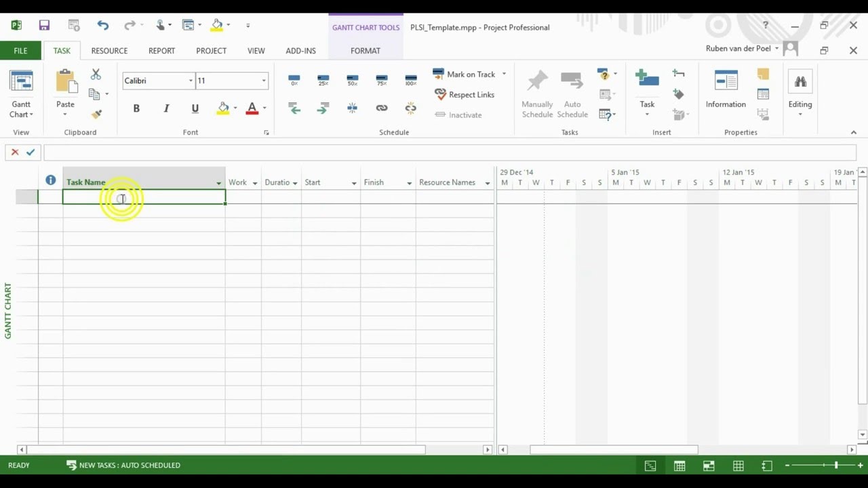This screenshot has width=868, height=488.
Task: Expand the Font dialog launcher
Action: pos(267,133)
